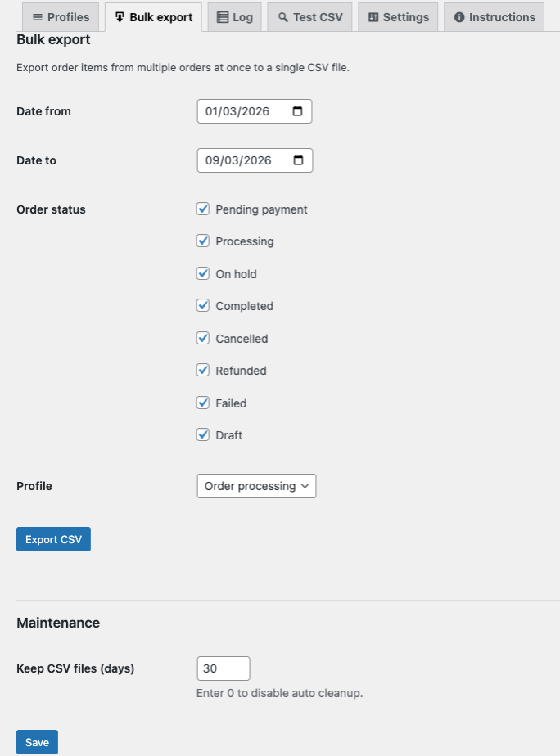The image size is (560, 756).
Task: Toggle the Completed order status checkbox
Action: (203, 306)
